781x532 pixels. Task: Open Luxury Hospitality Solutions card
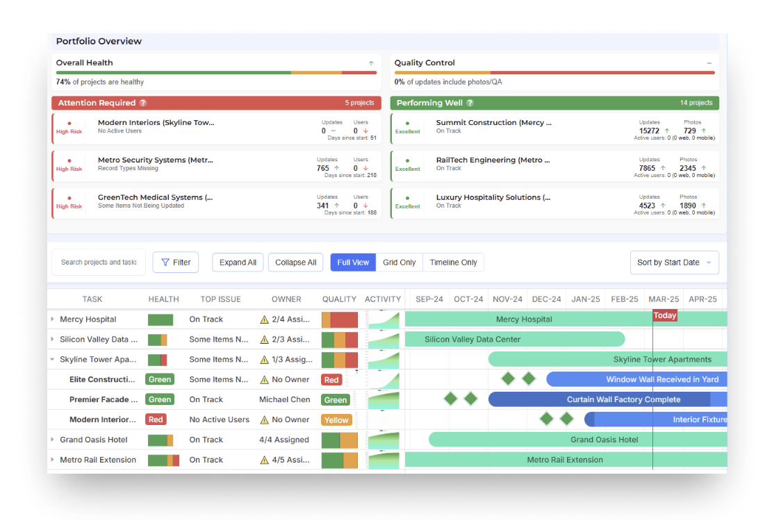(555, 203)
